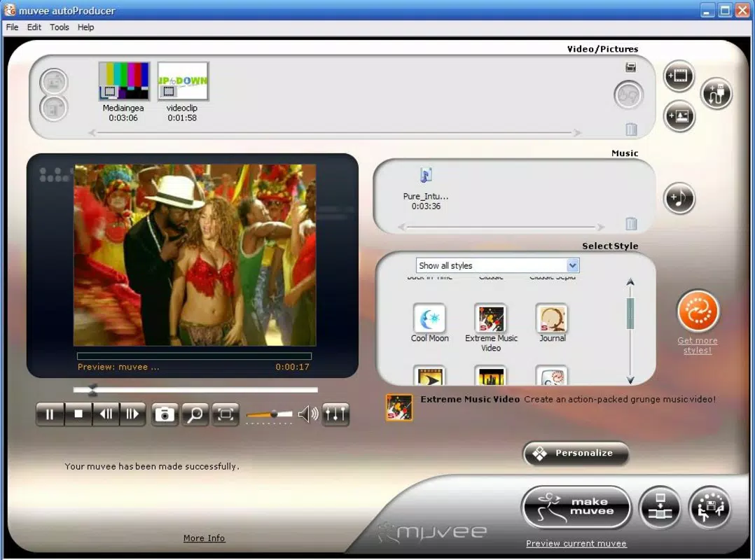Screen dimensions: 755x560
Task: Take a snapshot with the camera icon
Action: coord(164,414)
